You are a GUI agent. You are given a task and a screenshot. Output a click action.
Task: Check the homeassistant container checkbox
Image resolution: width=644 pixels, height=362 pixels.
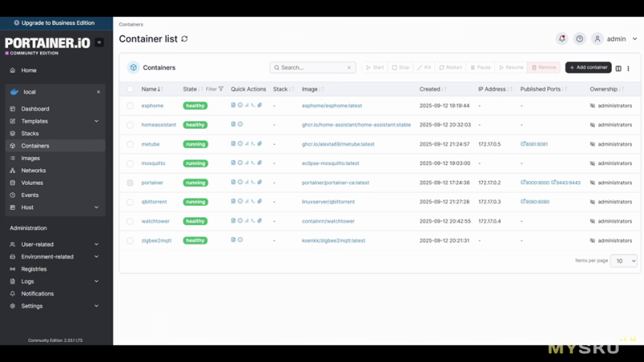click(130, 125)
